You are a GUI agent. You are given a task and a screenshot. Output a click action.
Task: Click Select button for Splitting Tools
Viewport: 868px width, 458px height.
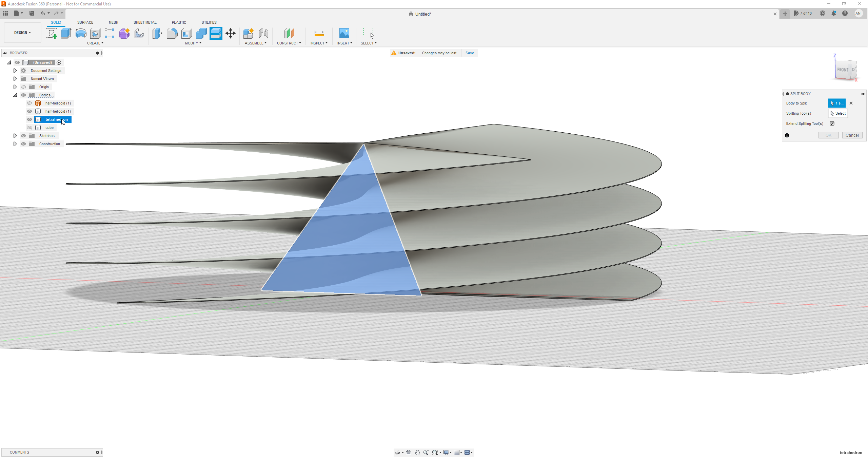pyautogui.click(x=839, y=113)
